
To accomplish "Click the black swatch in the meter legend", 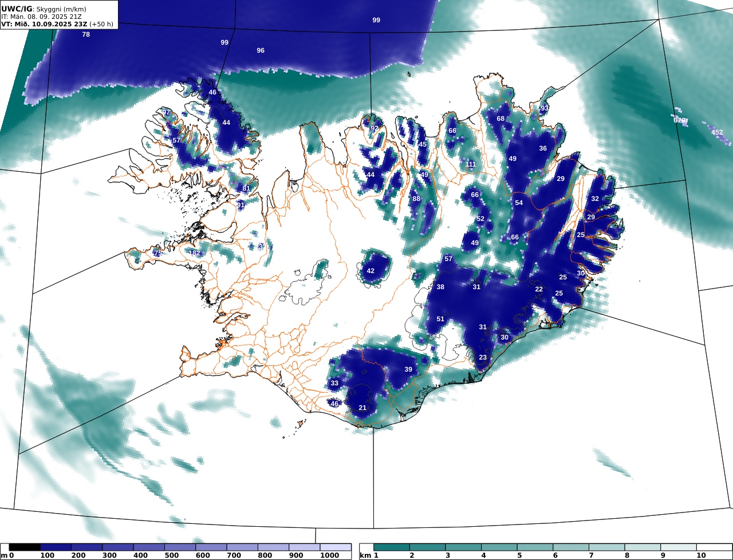I will (x=25, y=547).
